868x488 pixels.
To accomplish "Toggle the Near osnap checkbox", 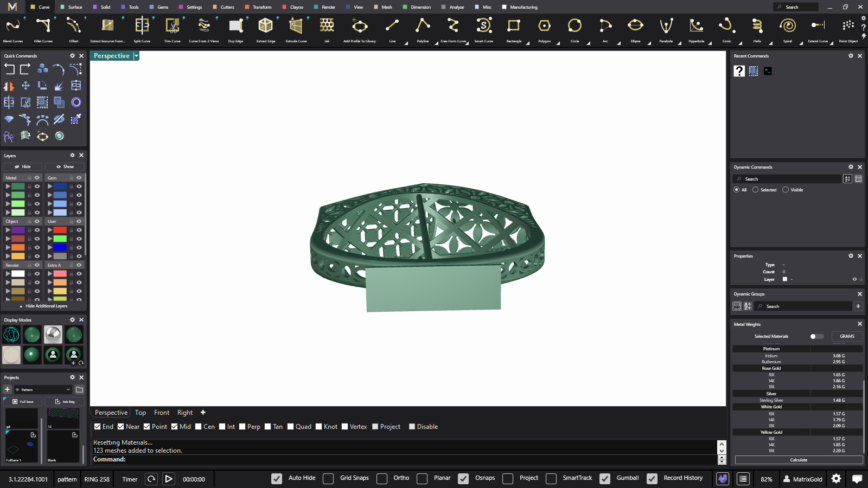I will [121, 427].
